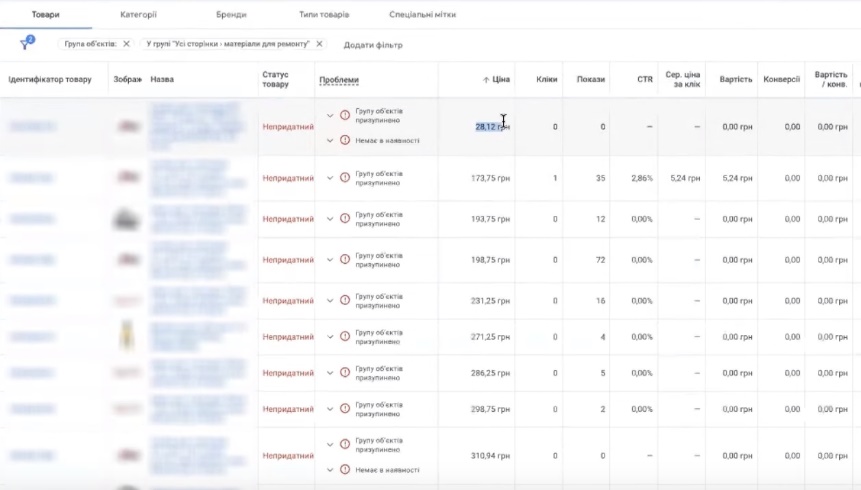Select the Типи товарів tab
861x490 pixels.
(x=324, y=15)
